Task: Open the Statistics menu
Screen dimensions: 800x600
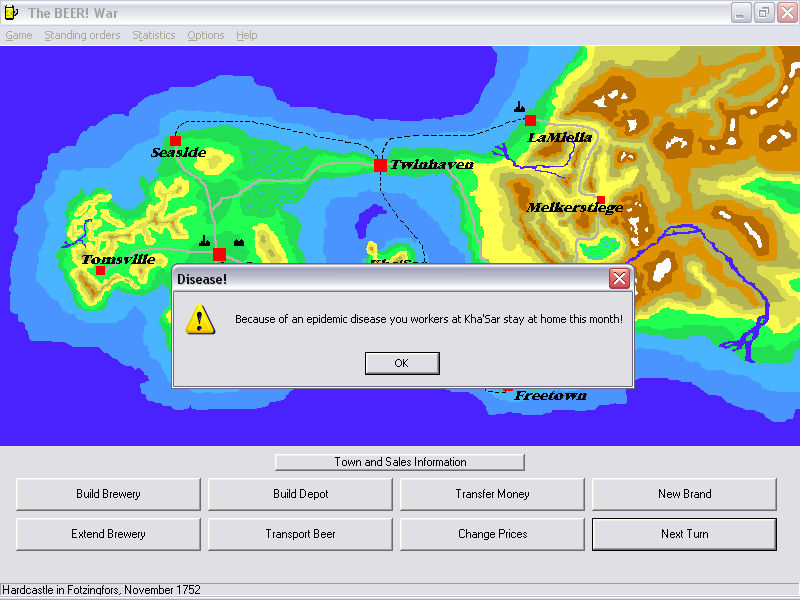Action: [x=153, y=35]
